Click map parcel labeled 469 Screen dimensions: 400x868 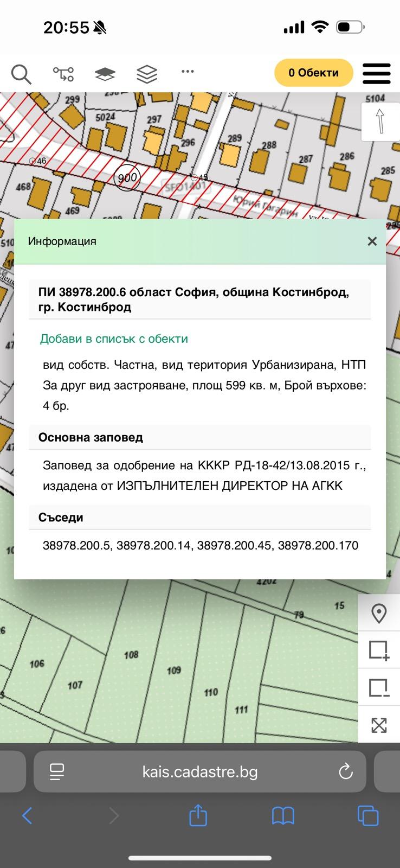coord(72,210)
